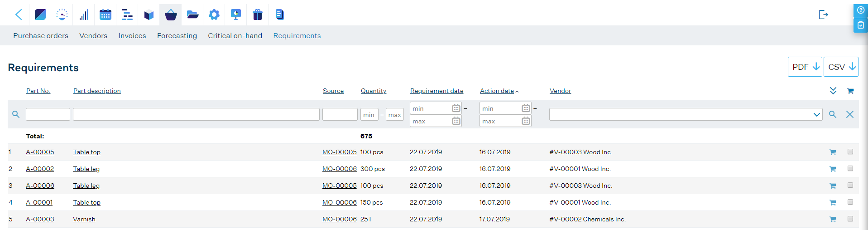Open Requirement date min calendar picker

(x=456, y=108)
